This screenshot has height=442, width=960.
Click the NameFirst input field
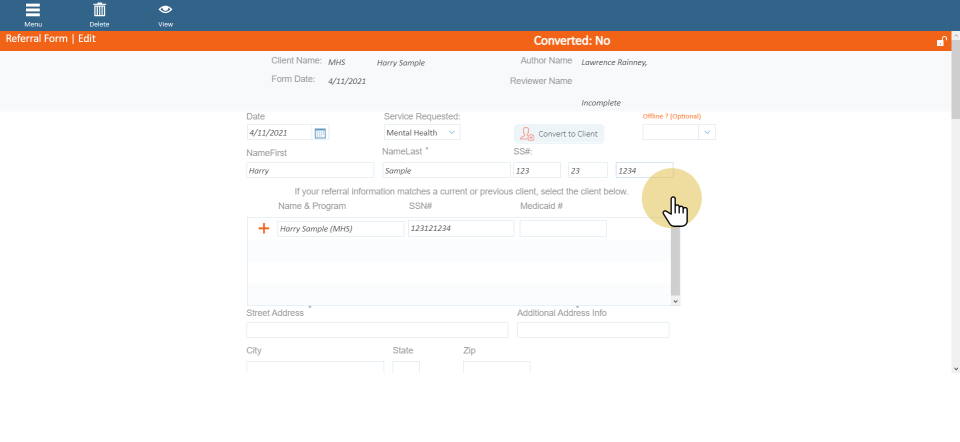pos(309,171)
